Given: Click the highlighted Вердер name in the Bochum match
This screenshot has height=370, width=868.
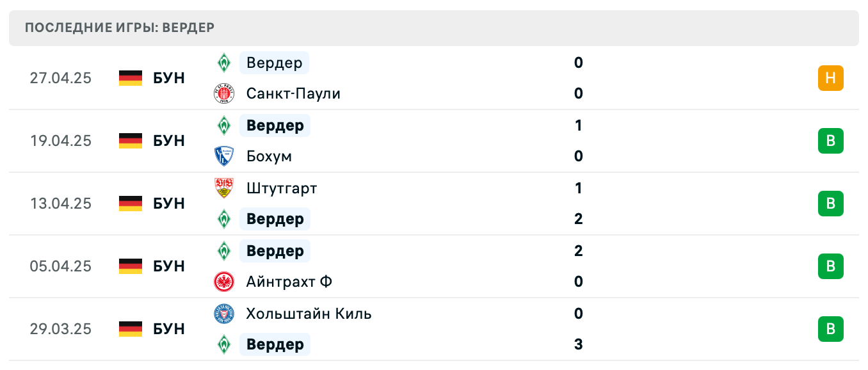Looking at the screenshot, I should (x=275, y=125).
